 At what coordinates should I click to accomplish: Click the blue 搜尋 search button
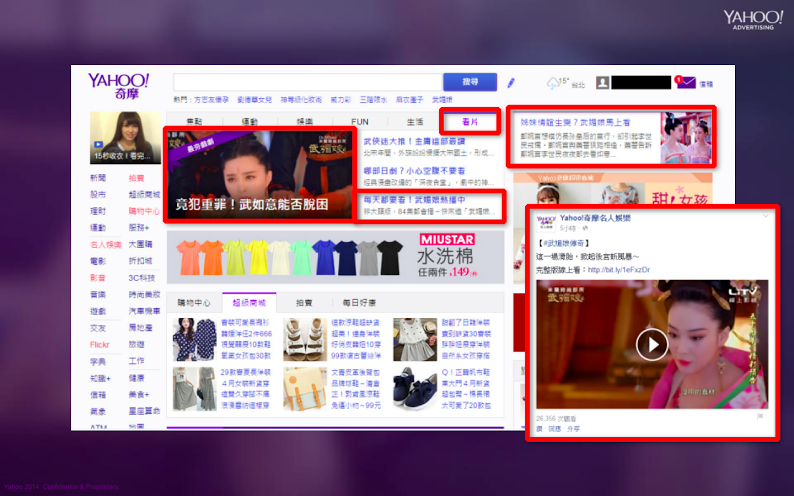(x=470, y=82)
